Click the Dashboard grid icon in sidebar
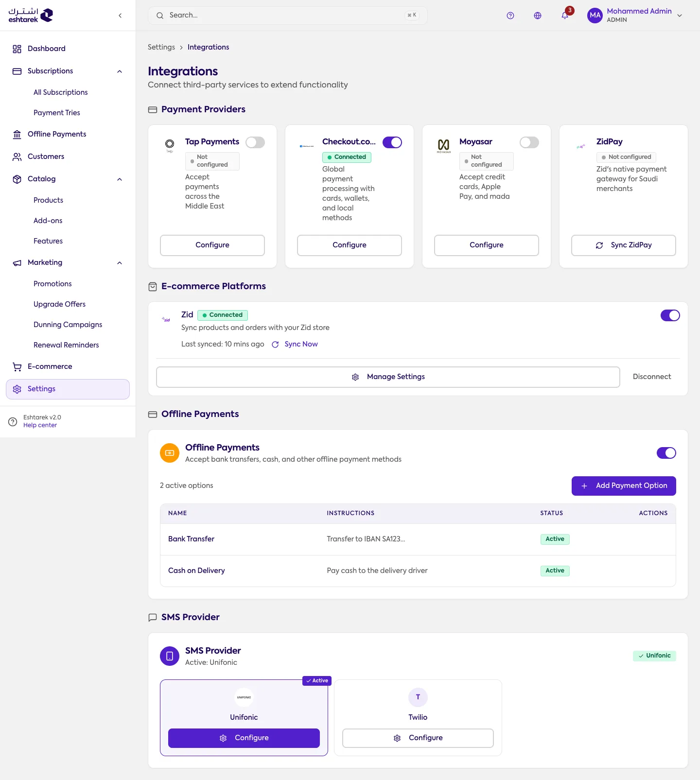 [x=17, y=49]
